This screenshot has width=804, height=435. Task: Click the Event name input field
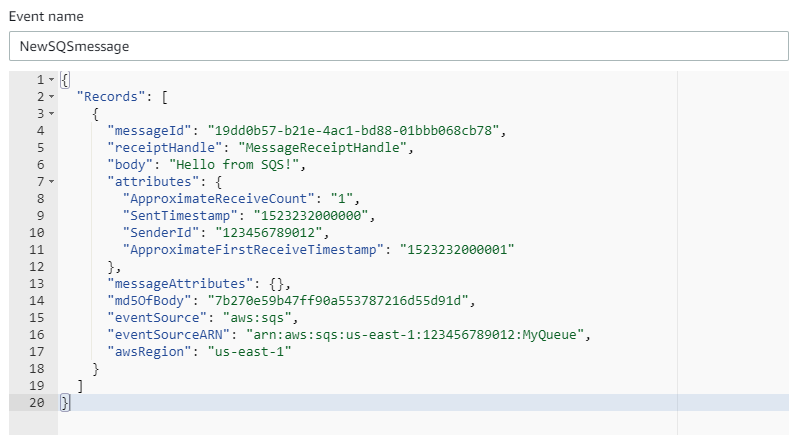[x=398, y=46]
